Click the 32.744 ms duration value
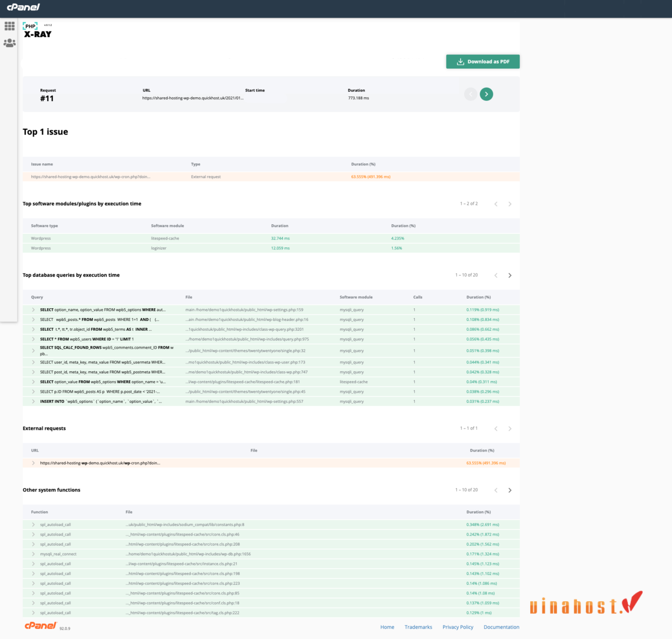The image size is (672, 639). (280, 238)
